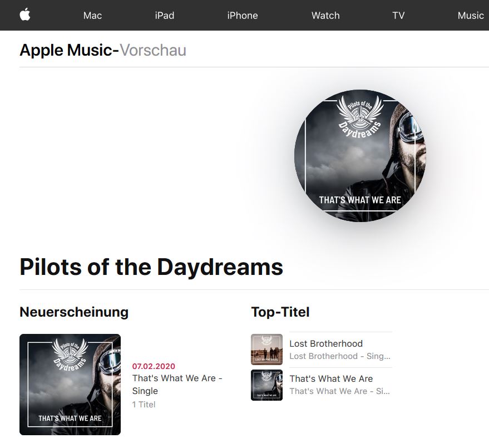
Task: Click the round artist profile image
Action: [360, 156]
